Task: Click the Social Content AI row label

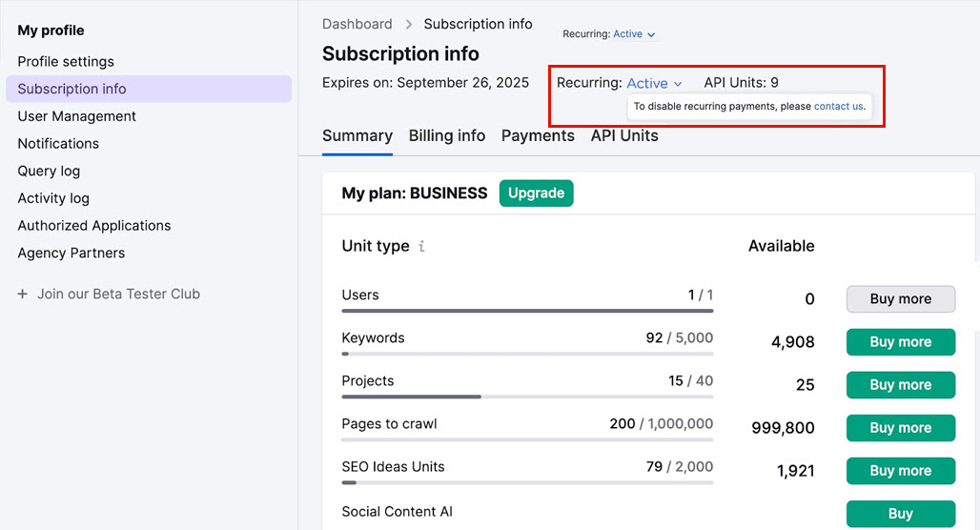Action: [x=397, y=511]
